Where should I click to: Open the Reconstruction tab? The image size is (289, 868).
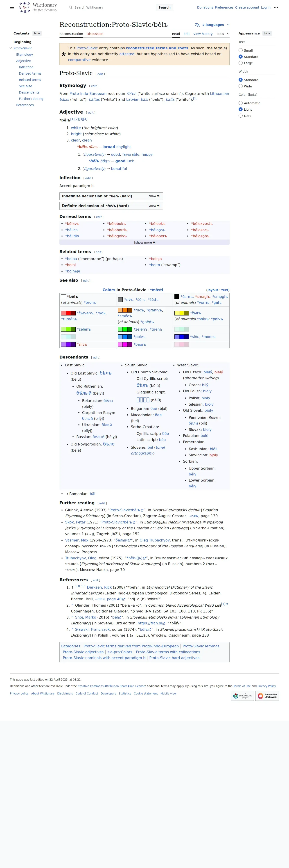click(x=71, y=34)
